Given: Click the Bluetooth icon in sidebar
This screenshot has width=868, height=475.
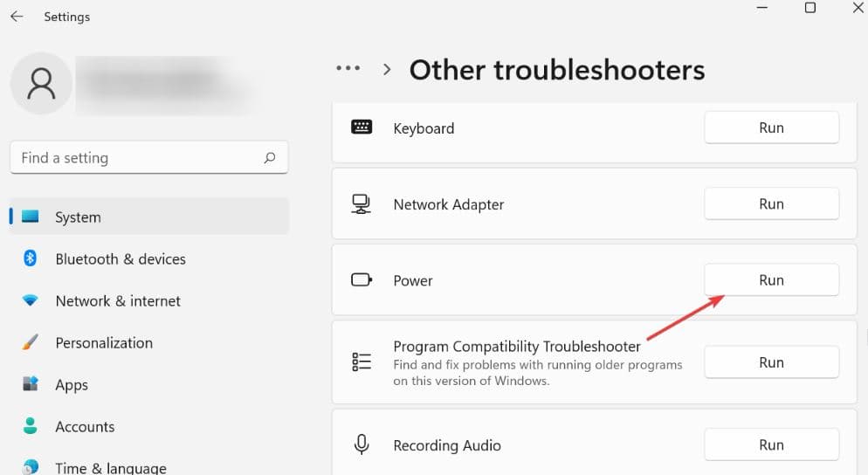Looking at the screenshot, I should coord(30,258).
